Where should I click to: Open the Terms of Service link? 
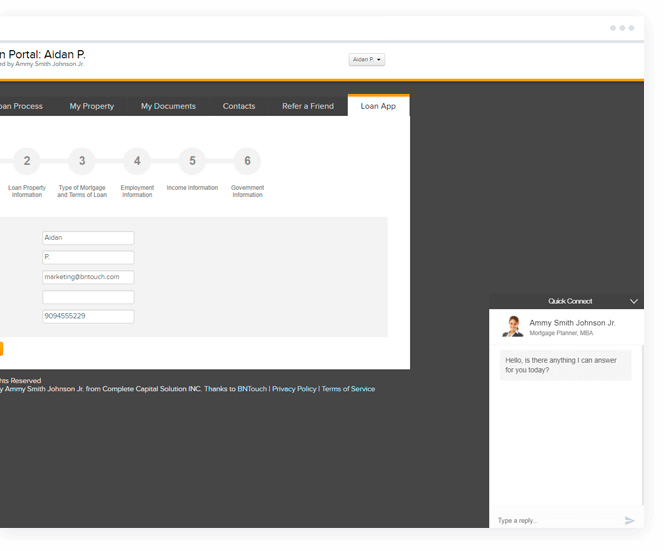click(348, 389)
